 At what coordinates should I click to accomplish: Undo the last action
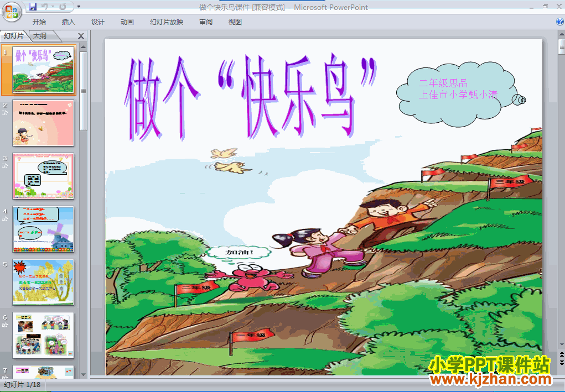click(45, 7)
